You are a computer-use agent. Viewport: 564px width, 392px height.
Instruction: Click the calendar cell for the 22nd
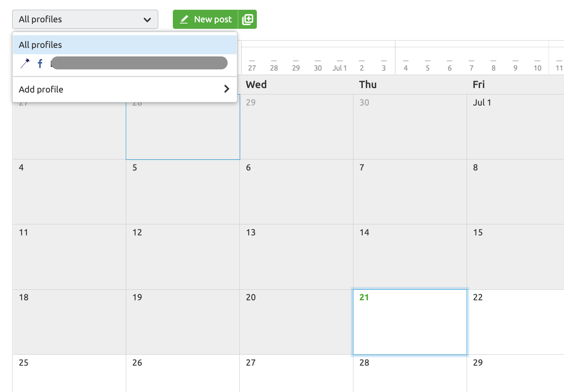515,322
